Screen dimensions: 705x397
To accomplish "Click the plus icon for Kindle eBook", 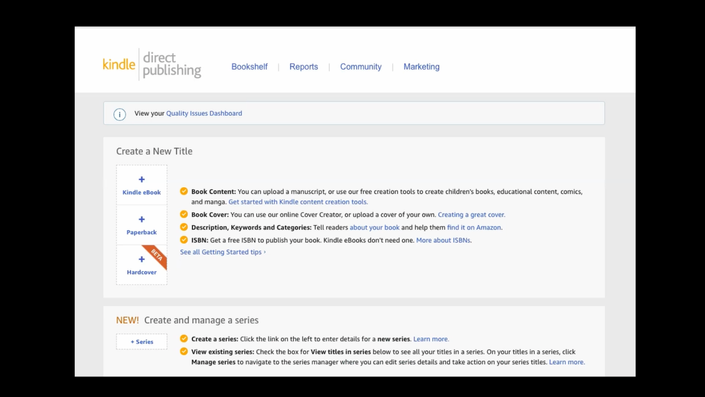I will (x=142, y=179).
